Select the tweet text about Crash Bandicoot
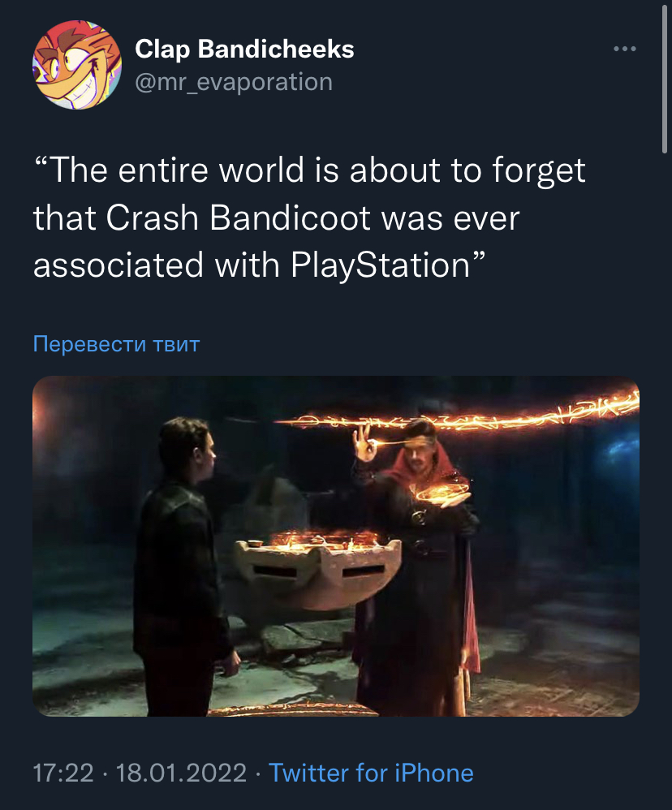672x810 pixels. coord(309,218)
